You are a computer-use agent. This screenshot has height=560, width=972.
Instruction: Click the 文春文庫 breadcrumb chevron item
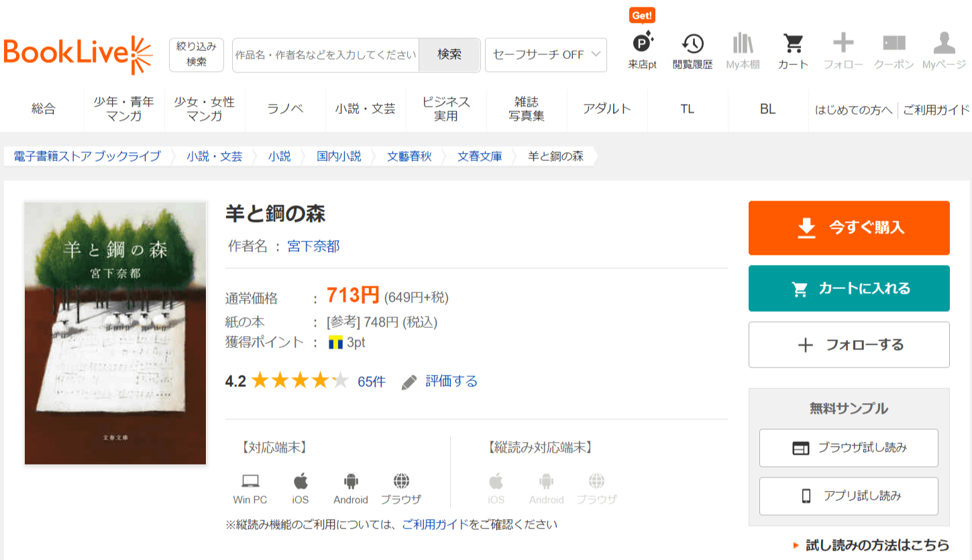click(480, 156)
